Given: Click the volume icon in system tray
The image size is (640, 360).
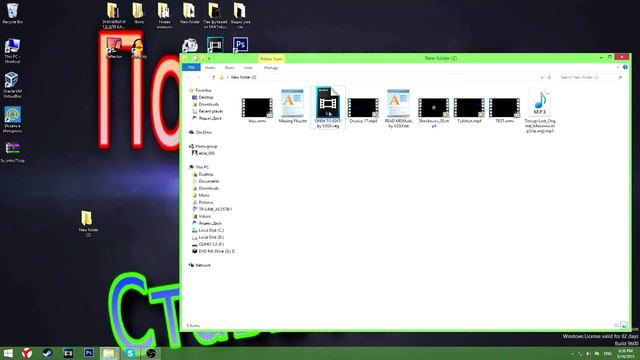Looking at the screenshot, I should 588,353.
